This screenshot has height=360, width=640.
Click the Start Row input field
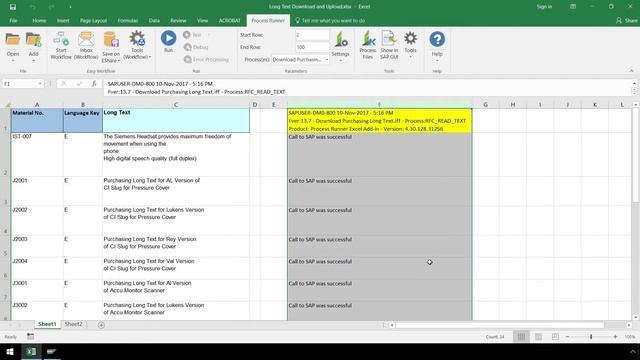pos(312,35)
